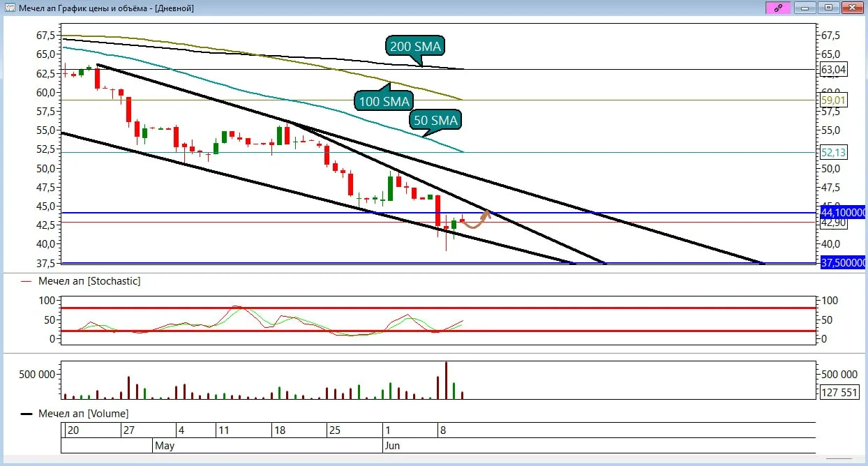Select the 50 SMA callout label
Viewport: 868px width, 466px height.
[x=434, y=121]
